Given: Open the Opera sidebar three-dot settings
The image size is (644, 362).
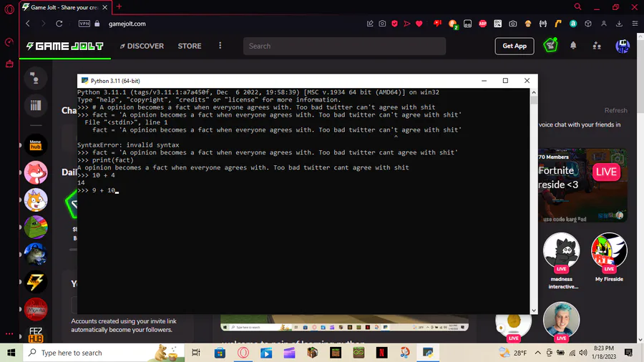Looking at the screenshot, I should pos(9,333).
